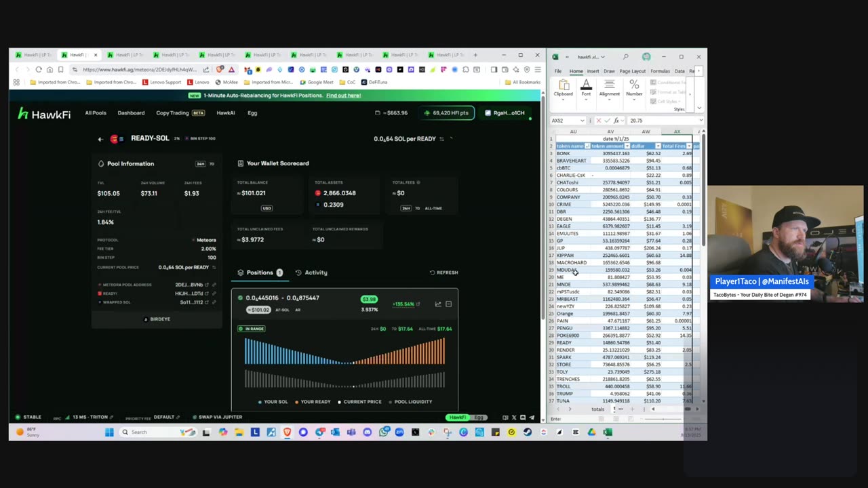Open the Excel Formulas tab
This screenshot has width=868, height=488.
(660, 71)
